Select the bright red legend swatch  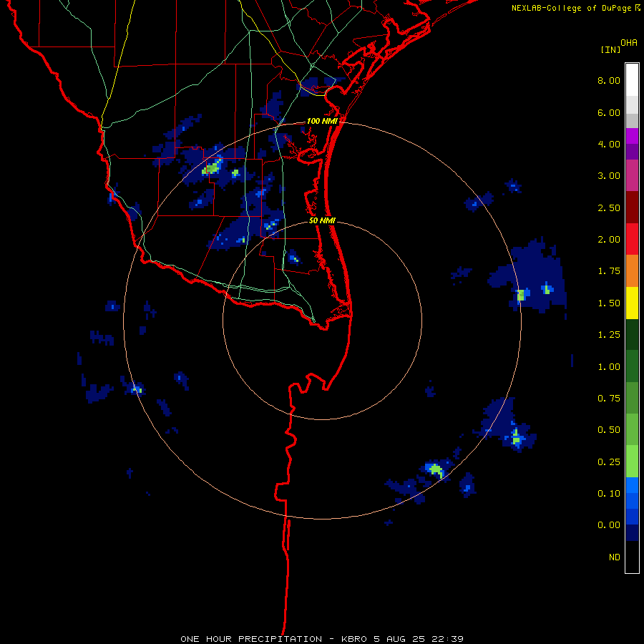632,240
